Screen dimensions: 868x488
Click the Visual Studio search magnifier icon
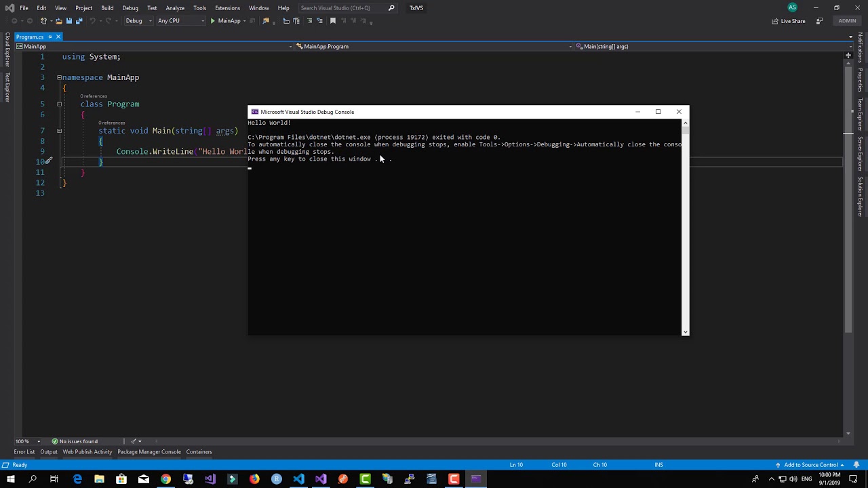391,8
